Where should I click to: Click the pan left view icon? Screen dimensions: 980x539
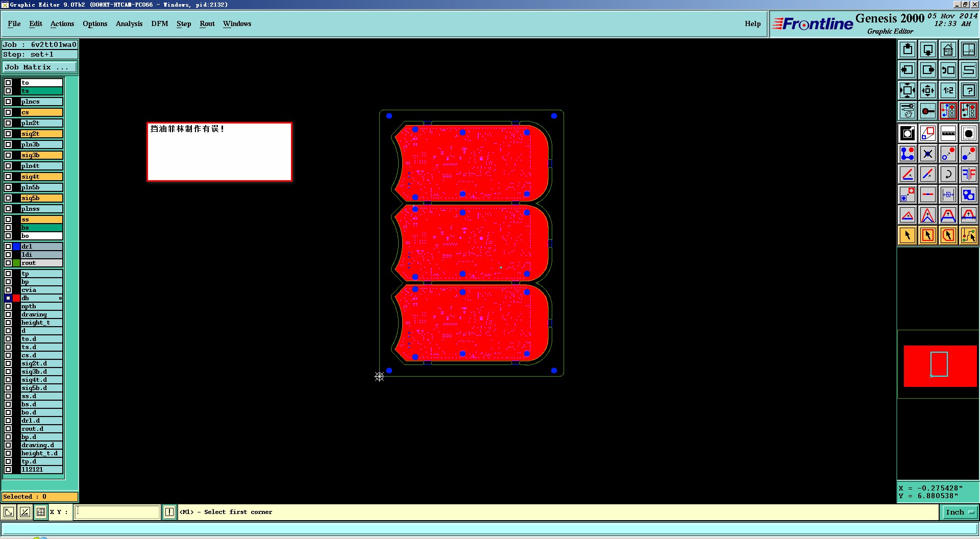tap(908, 70)
